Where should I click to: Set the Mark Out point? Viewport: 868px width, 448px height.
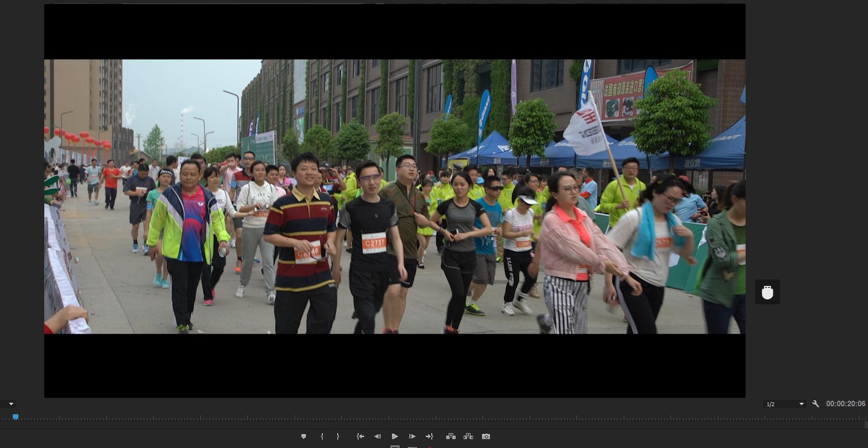pyautogui.click(x=338, y=437)
